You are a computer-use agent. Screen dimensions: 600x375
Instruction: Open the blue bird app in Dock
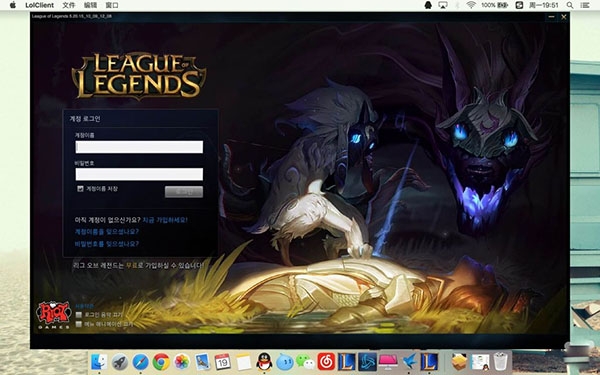coord(409,362)
